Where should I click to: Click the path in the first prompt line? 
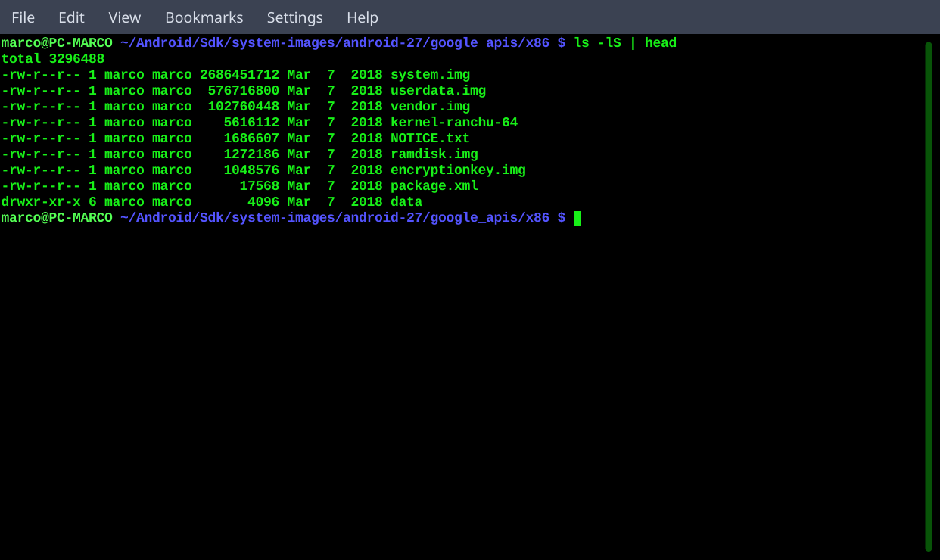(x=335, y=43)
